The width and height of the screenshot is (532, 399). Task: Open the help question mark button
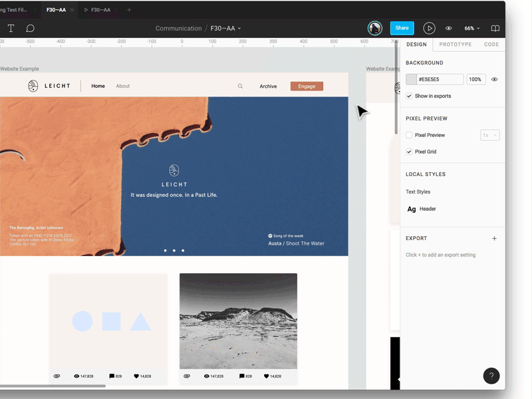pyautogui.click(x=491, y=376)
